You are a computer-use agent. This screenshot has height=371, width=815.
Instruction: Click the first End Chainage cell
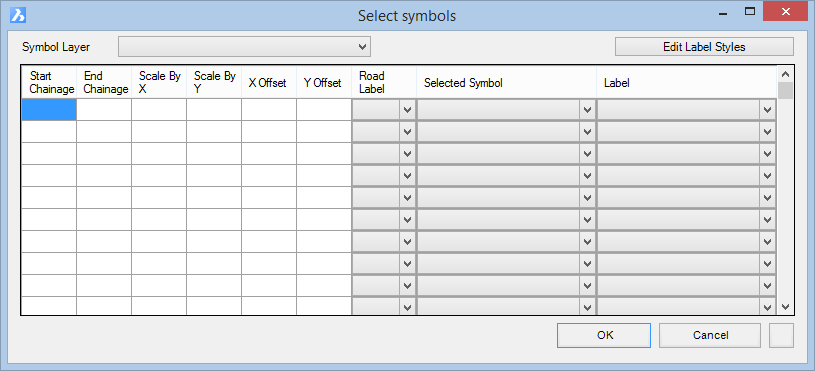point(104,110)
